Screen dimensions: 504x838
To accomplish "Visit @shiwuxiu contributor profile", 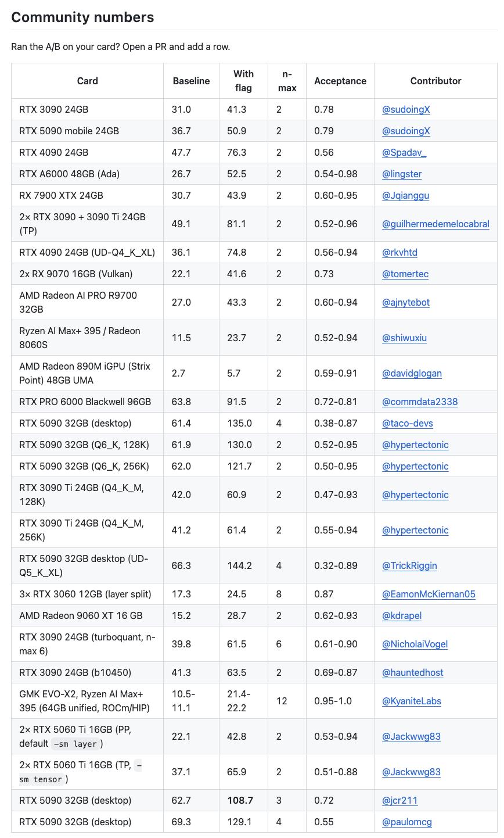I will point(404,338).
